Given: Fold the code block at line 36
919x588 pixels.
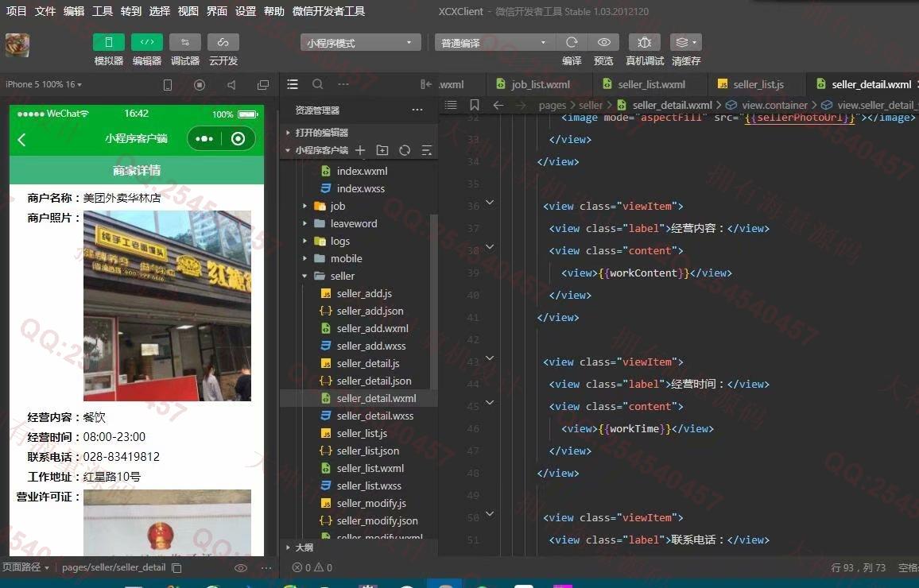Looking at the screenshot, I should pyautogui.click(x=490, y=203).
